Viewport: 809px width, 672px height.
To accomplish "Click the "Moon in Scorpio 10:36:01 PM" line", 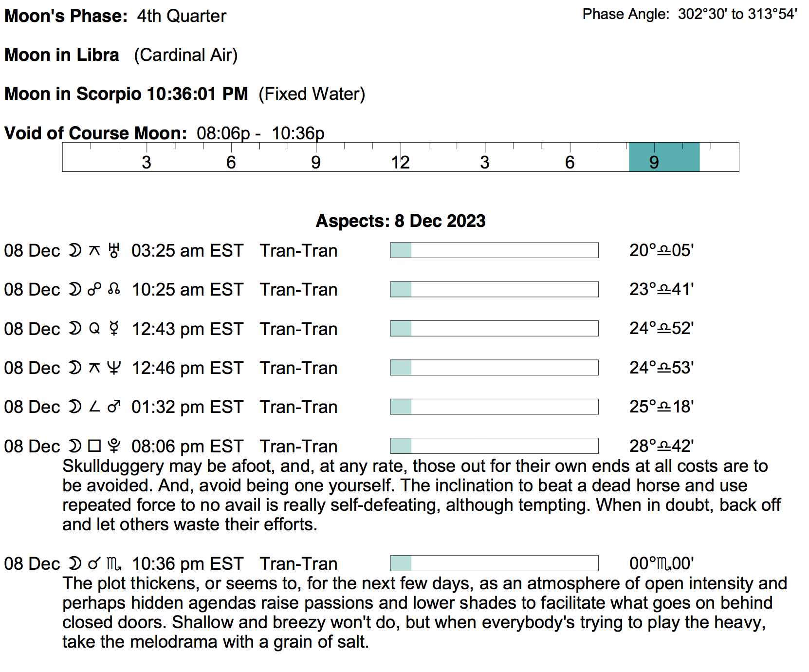I will [x=126, y=94].
